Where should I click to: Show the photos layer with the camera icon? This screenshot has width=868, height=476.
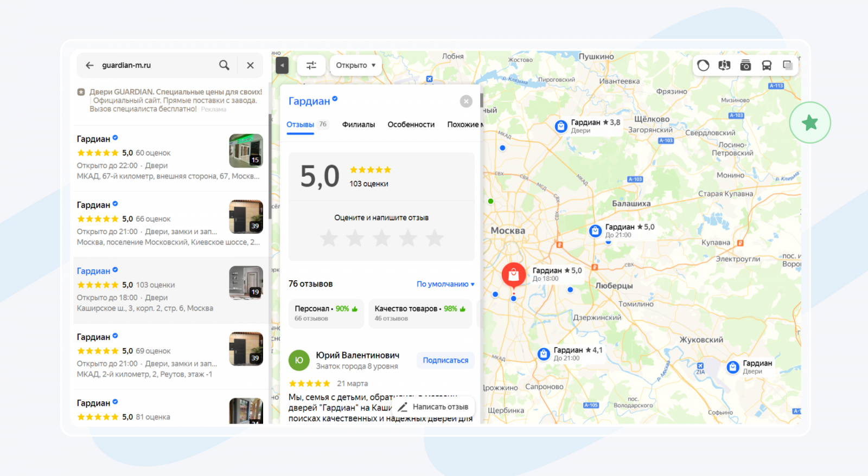click(745, 66)
